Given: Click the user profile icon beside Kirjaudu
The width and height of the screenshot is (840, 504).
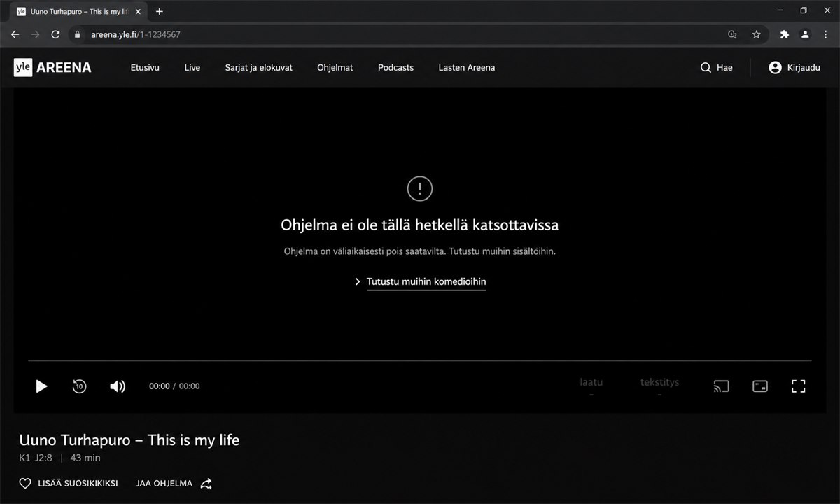Looking at the screenshot, I should coord(775,68).
